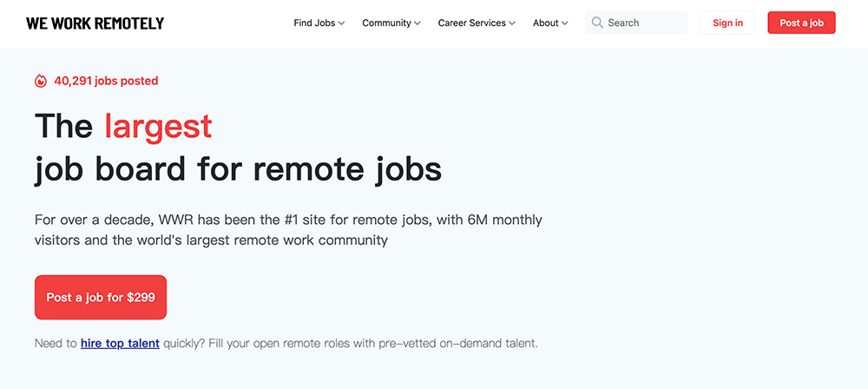Open the About menu
Image resolution: width=868 pixels, height=389 pixels.
(550, 23)
